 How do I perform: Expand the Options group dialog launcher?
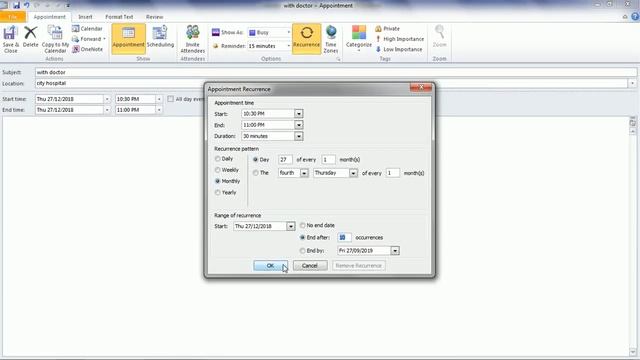click(338, 59)
